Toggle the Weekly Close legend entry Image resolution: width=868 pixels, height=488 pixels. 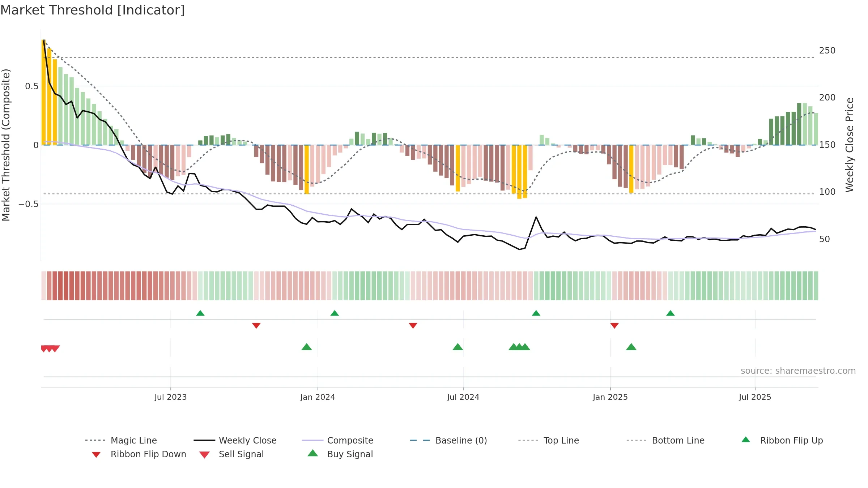235,440
